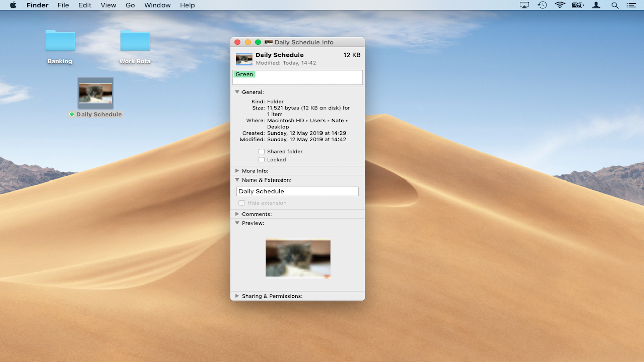Zoom the Daily Schedule Info window
Viewport: 644px width, 362px height.
tap(258, 42)
